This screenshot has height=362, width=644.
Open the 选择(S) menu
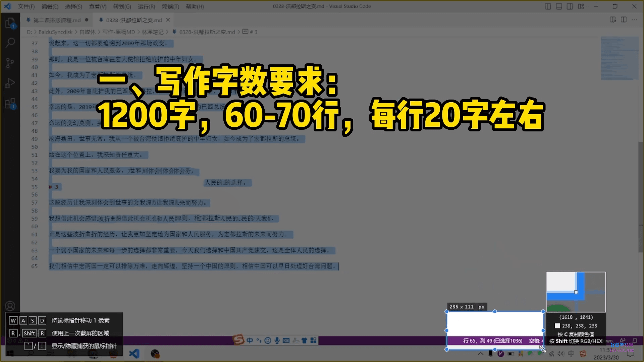(x=73, y=6)
